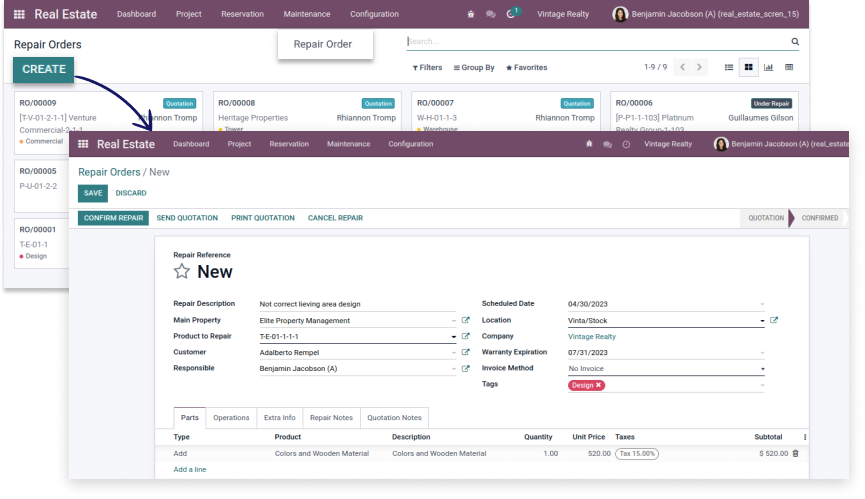Screen dimensions: 865x499
Task: Open the external link icon next to Location
Action: (774, 321)
